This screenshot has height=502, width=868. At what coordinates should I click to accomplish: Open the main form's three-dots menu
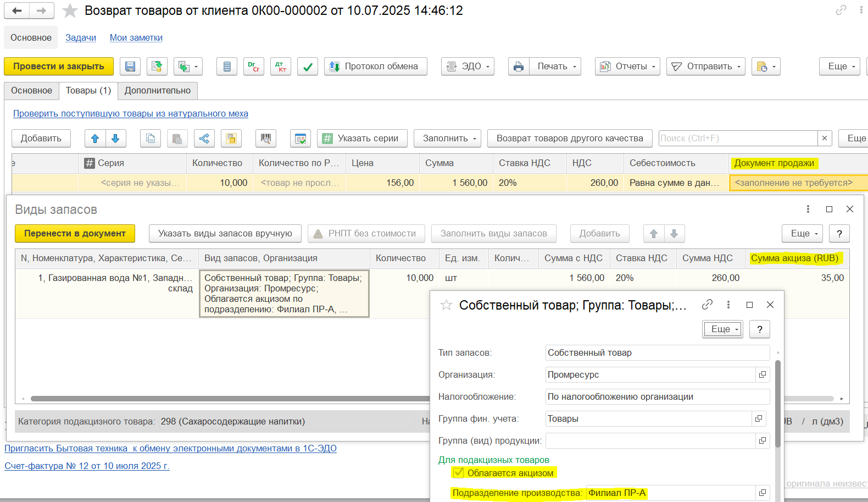point(861,10)
